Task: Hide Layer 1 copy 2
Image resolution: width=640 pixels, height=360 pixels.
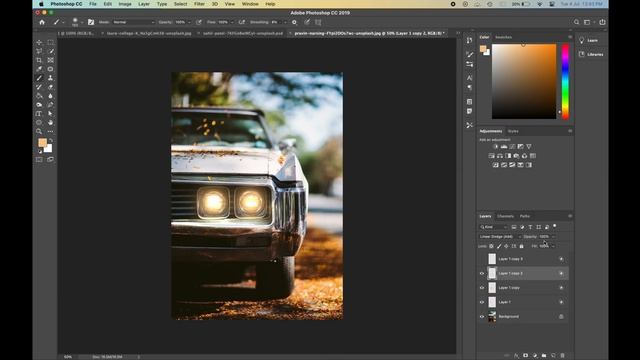Action: [482, 273]
